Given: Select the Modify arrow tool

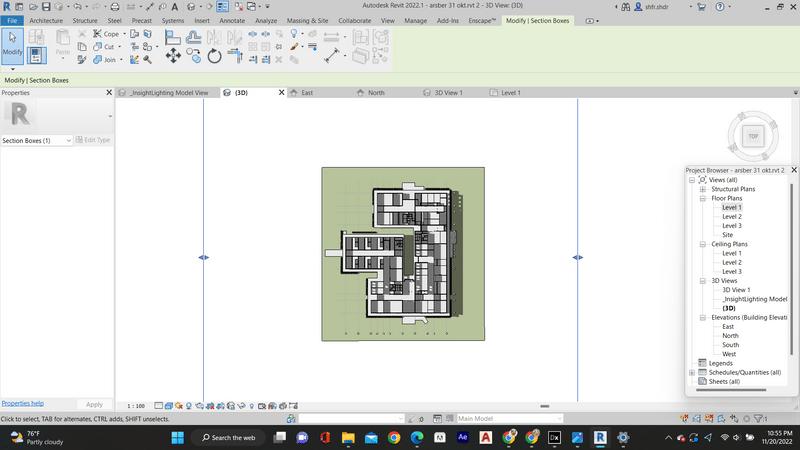Looking at the screenshot, I should [12, 42].
